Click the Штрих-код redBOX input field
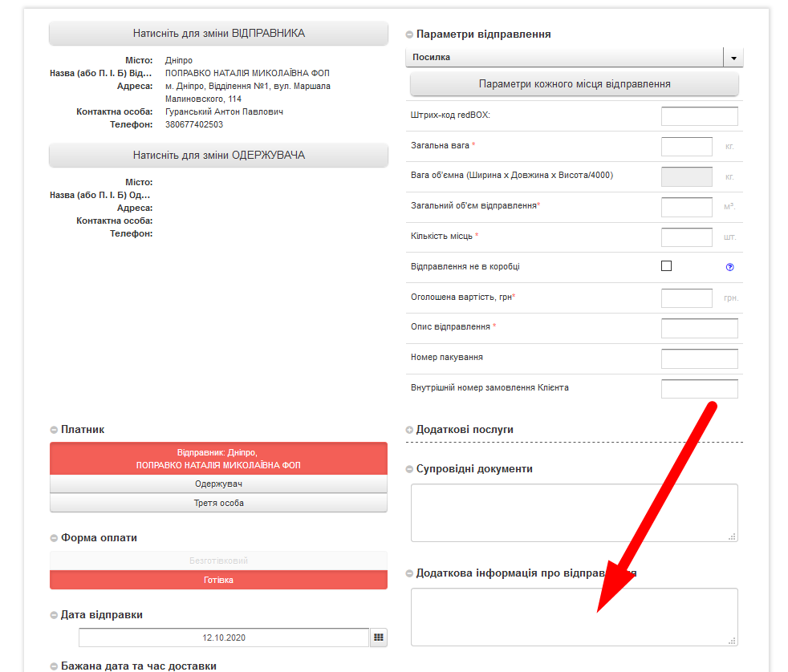The image size is (788, 672). pos(699,116)
